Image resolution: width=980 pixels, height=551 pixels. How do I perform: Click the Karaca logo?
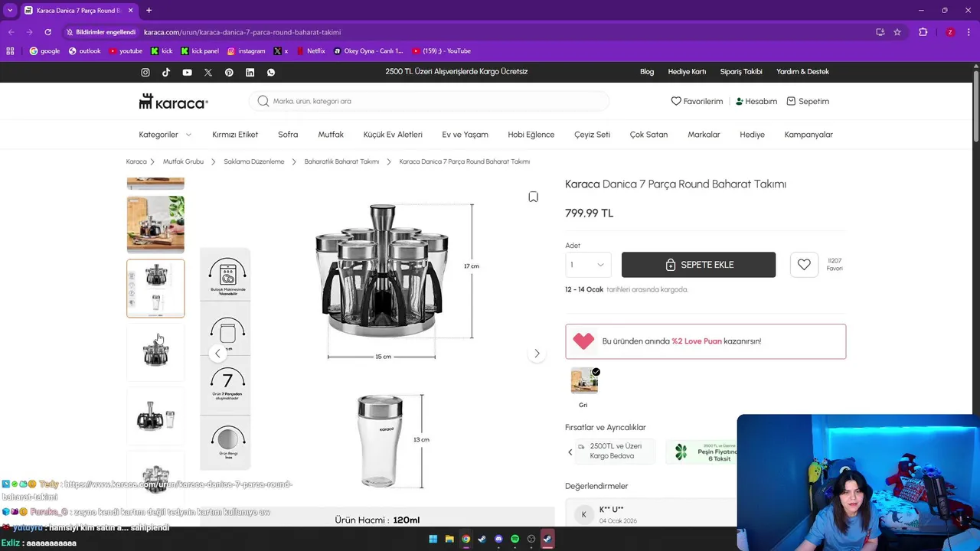(173, 101)
